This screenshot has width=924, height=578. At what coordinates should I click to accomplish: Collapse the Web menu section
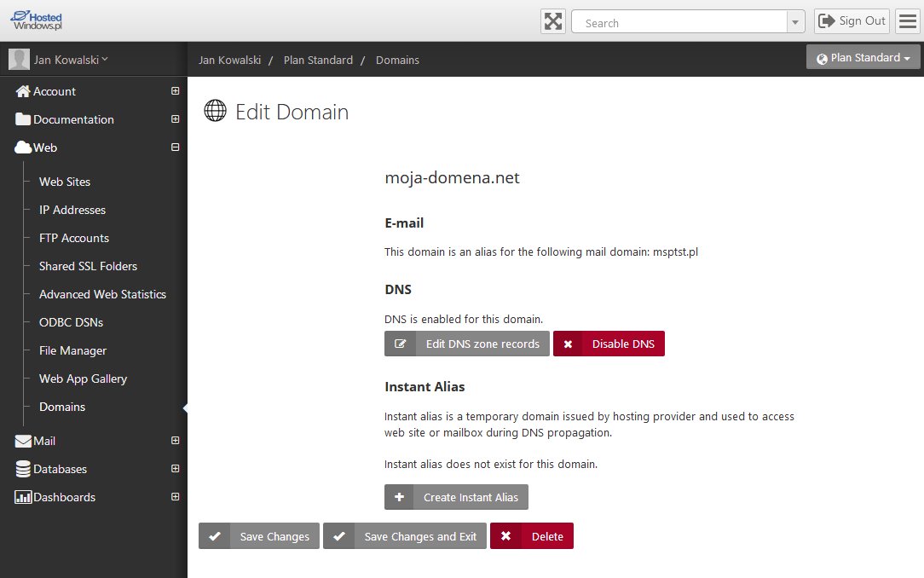(x=175, y=147)
